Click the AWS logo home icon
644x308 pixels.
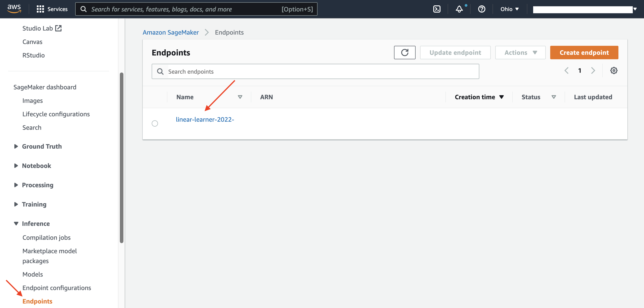point(14,9)
